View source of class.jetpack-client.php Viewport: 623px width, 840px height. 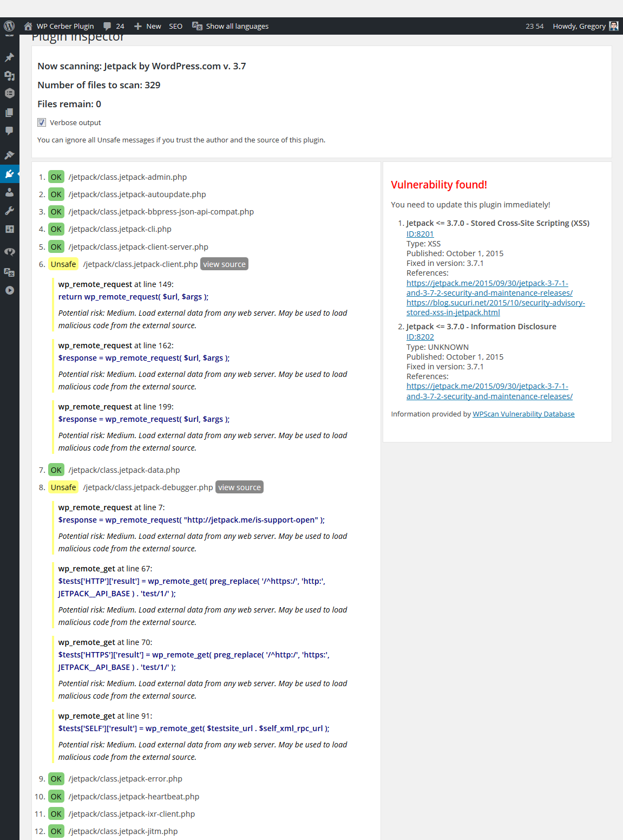(x=225, y=264)
